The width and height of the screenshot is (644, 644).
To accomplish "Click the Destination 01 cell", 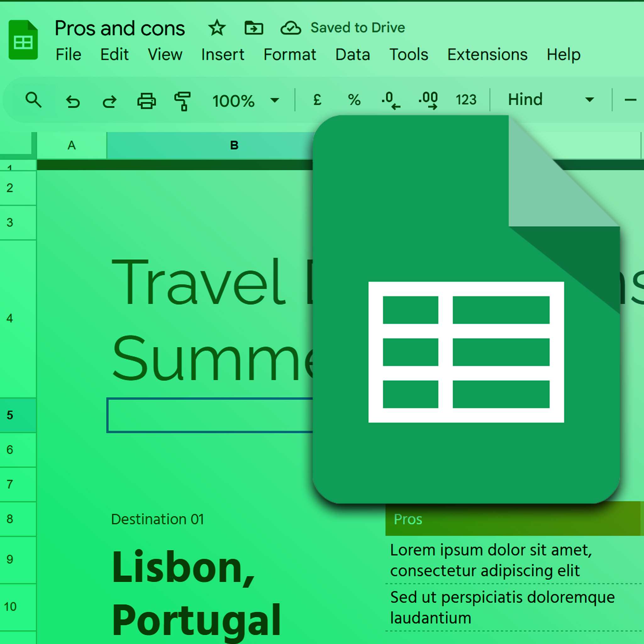I will tap(157, 519).
